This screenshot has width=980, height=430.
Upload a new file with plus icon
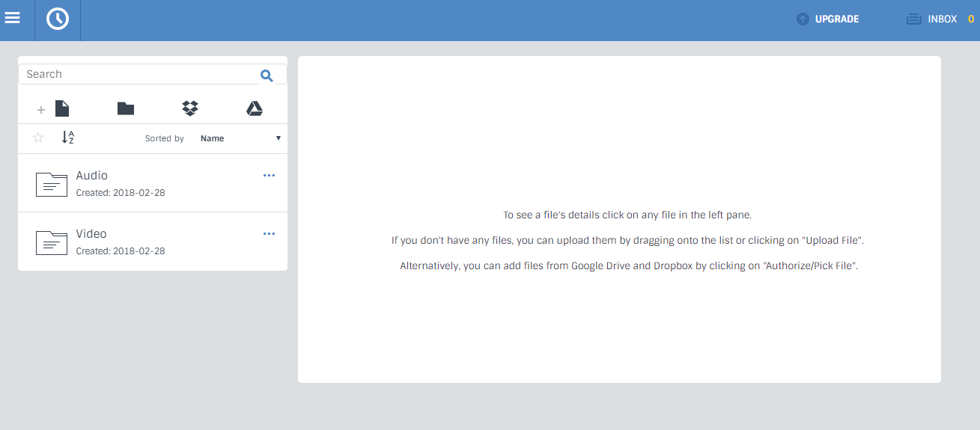(54, 109)
